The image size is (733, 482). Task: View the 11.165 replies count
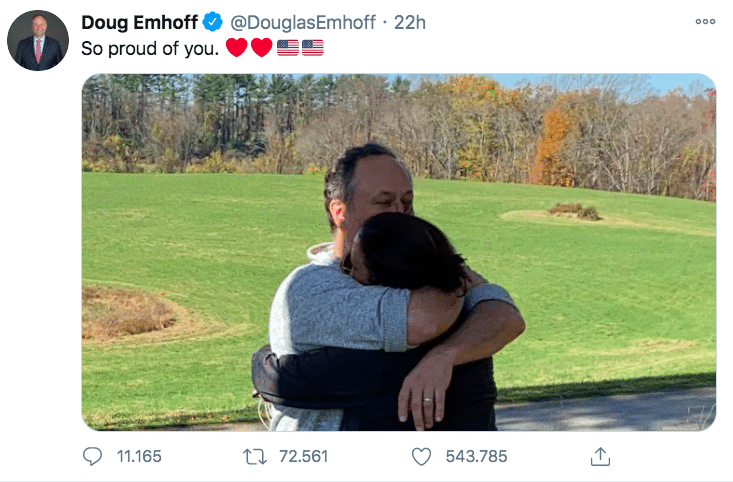(x=139, y=457)
